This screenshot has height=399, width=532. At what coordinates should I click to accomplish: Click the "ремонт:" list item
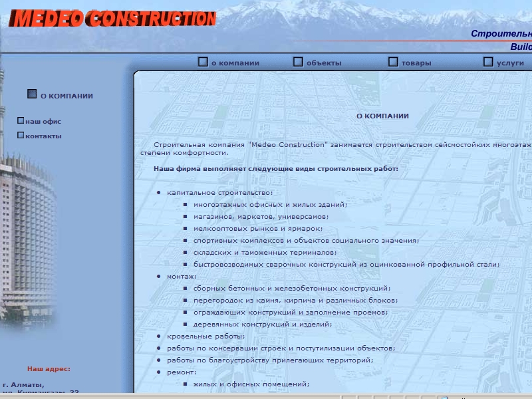182,372
